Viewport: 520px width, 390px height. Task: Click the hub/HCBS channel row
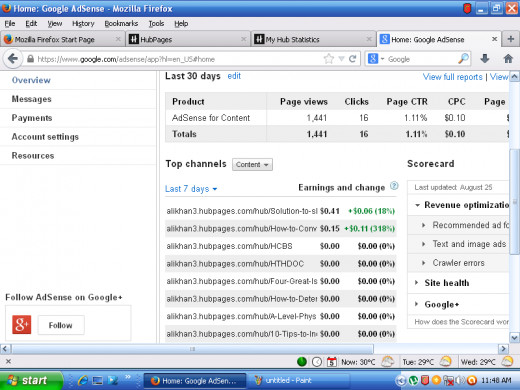[x=281, y=246]
